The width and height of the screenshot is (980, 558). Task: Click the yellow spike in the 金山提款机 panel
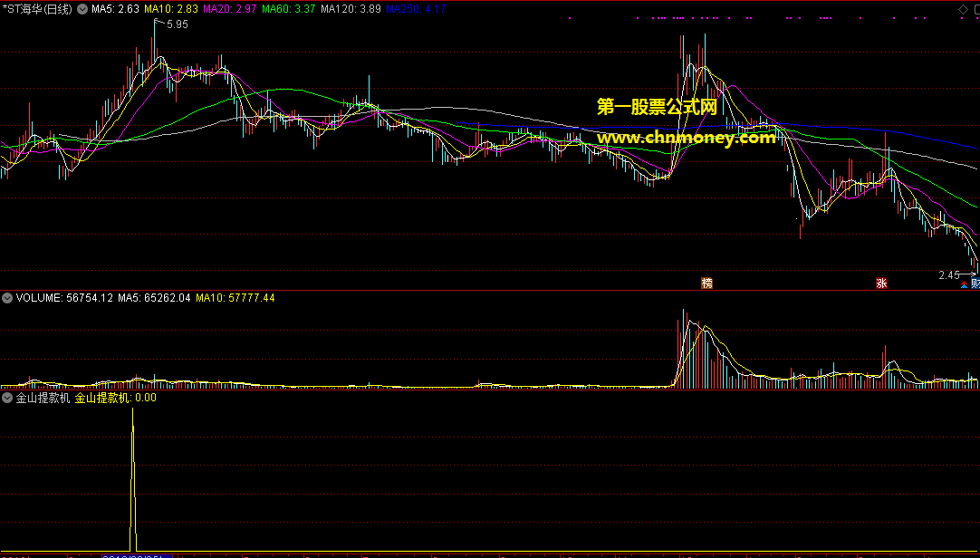pos(132,479)
